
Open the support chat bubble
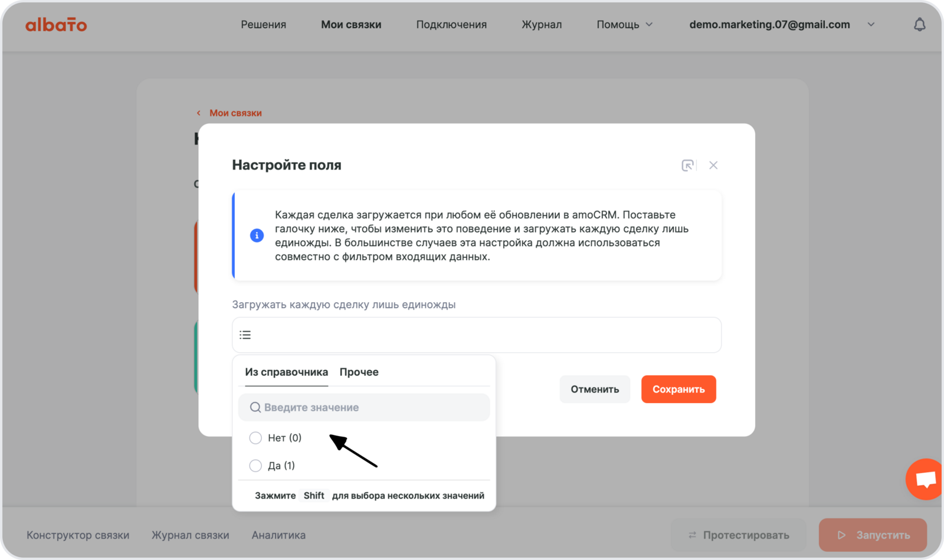point(925,479)
